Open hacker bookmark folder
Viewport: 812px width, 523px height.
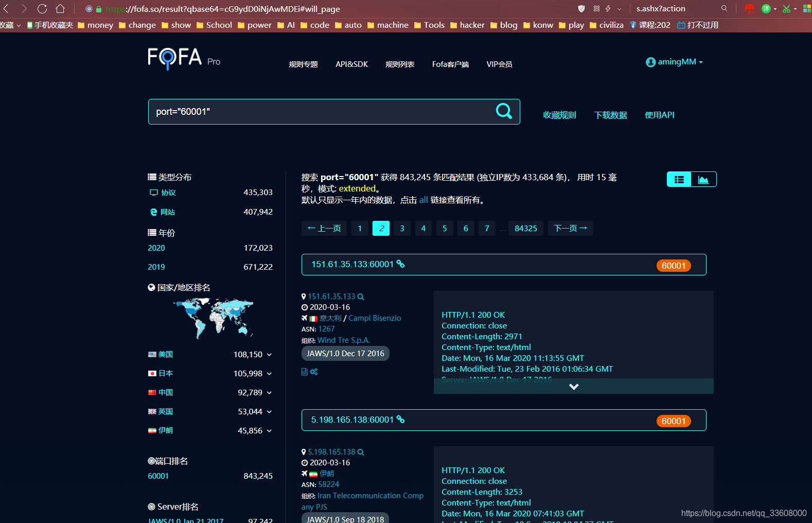pos(467,25)
